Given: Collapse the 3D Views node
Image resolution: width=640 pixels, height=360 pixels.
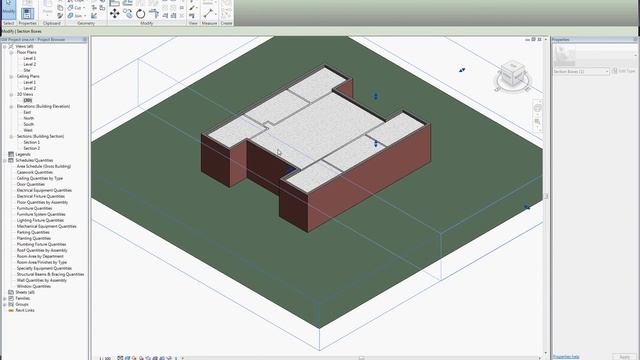Looking at the screenshot, I should 11,94.
